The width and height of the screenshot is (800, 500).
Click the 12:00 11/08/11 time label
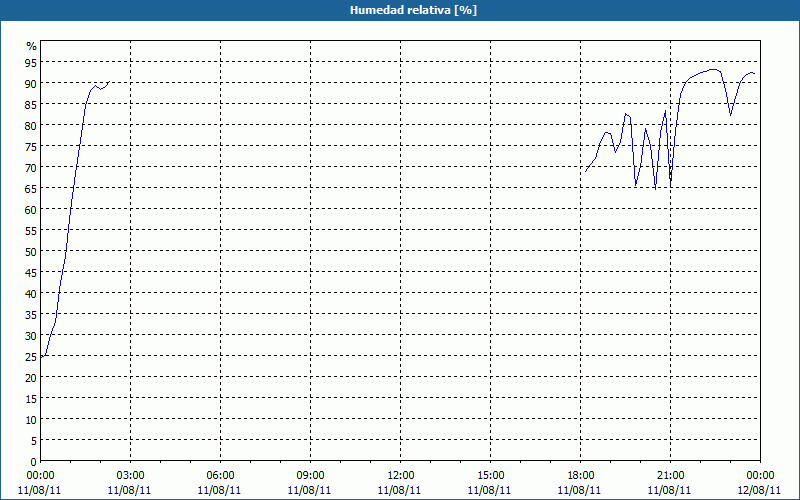click(400, 483)
